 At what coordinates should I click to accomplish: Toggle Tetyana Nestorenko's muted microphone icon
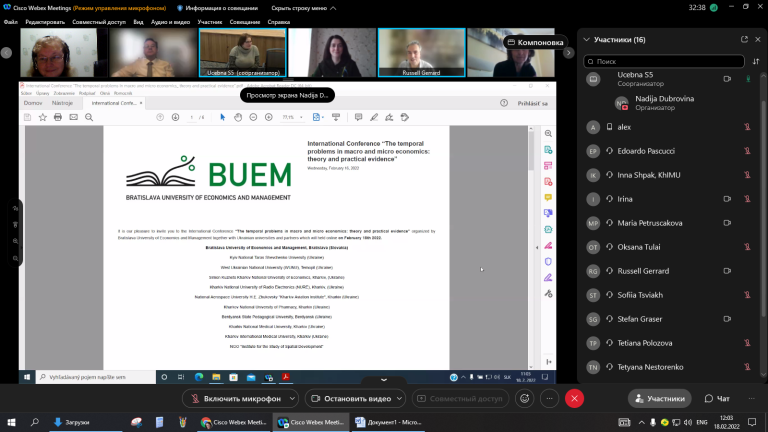pyautogui.click(x=747, y=367)
